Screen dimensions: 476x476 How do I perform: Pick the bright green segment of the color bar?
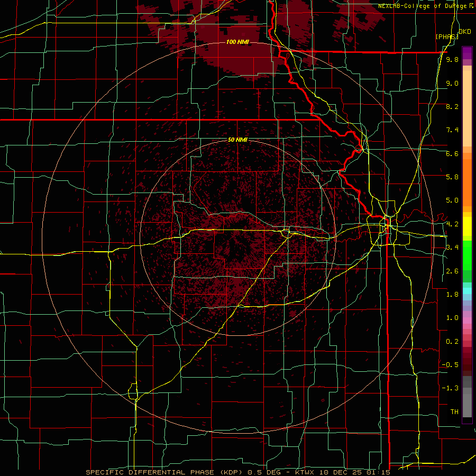point(467,255)
